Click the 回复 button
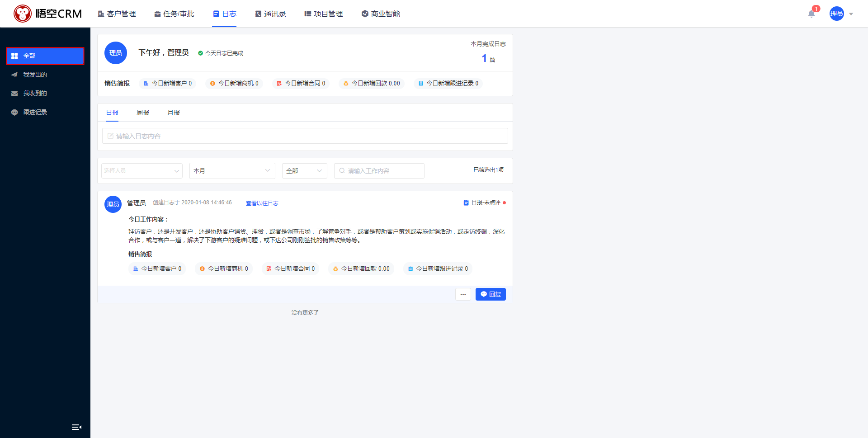This screenshot has width=868, height=438. [x=491, y=294]
